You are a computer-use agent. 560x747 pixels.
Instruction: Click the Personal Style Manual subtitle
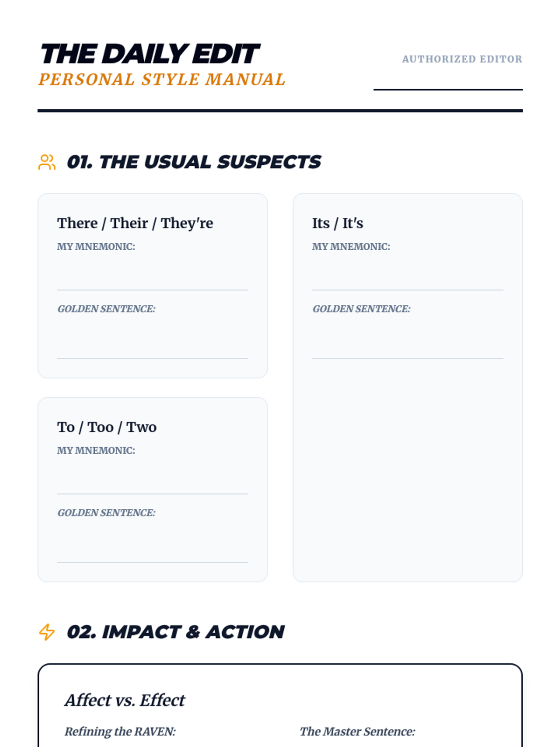[161, 79]
